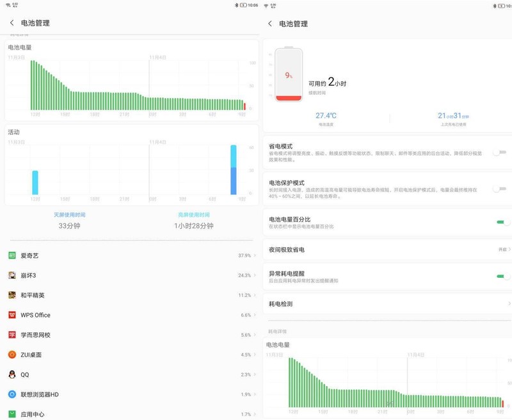The image size is (512, 420).
Task: Turn off the 电池电量百分比 switch
Action: click(503, 222)
